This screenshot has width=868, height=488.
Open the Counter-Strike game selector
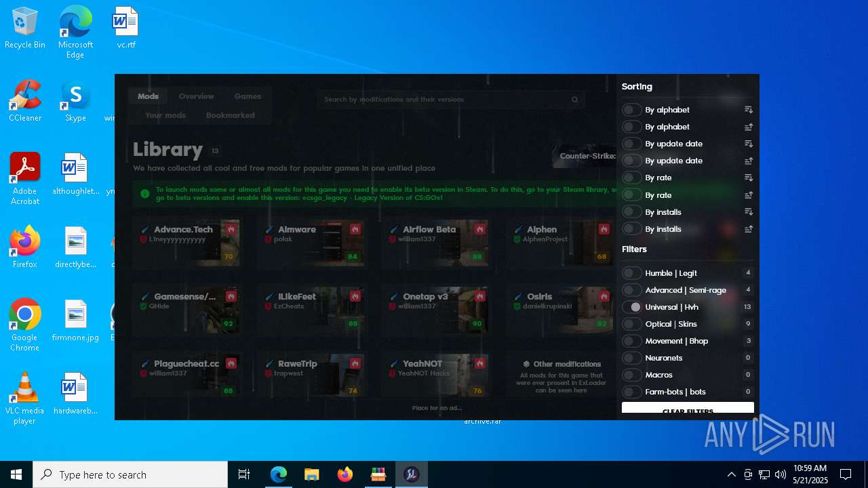point(585,156)
